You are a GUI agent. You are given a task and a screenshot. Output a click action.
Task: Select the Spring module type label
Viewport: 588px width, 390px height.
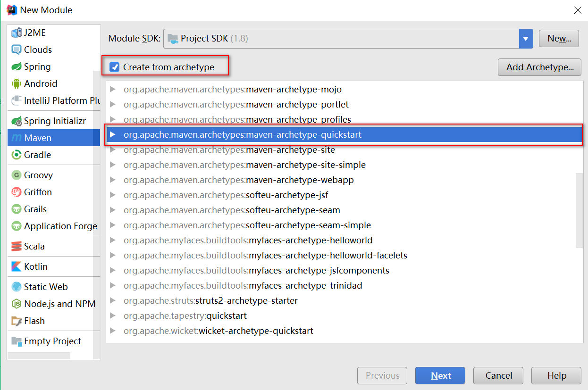(37, 66)
